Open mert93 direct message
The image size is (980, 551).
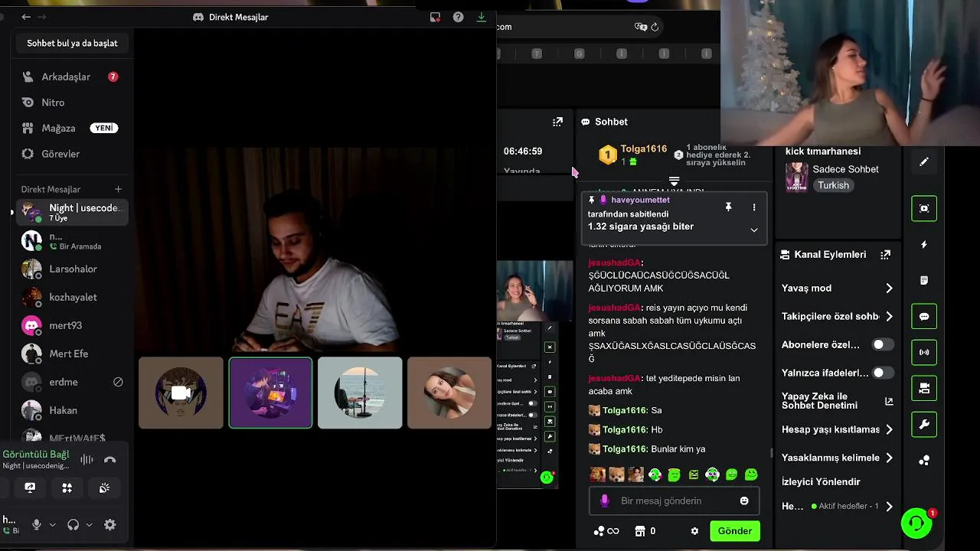pyautogui.click(x=70, y=325)
